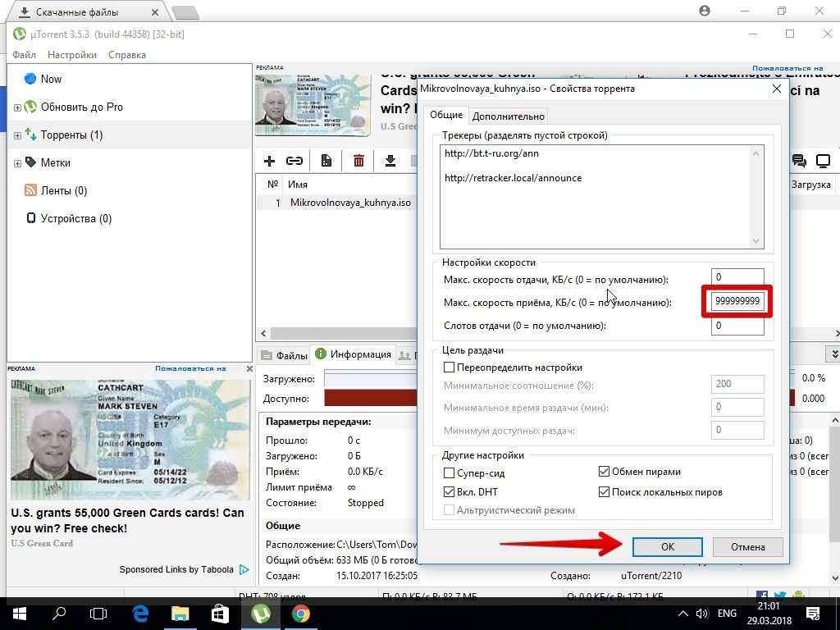This screenshot has width=840, height=630.
Task: Open Windows search from the taskbar
Action: 59,614
